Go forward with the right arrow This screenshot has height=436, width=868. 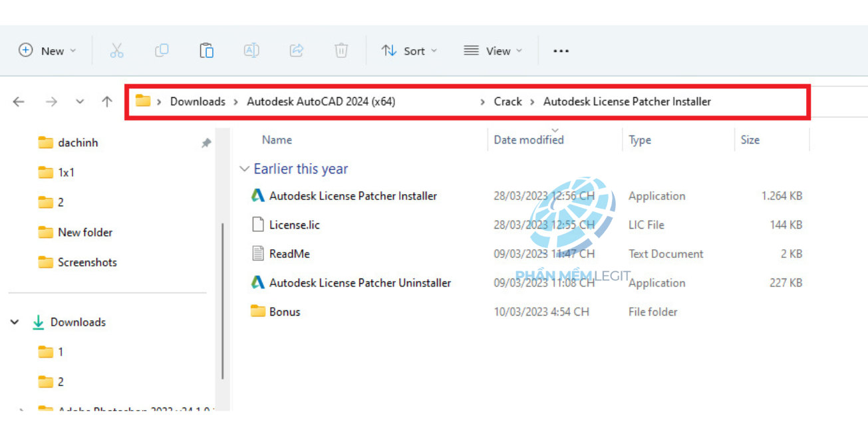[51, 102]
